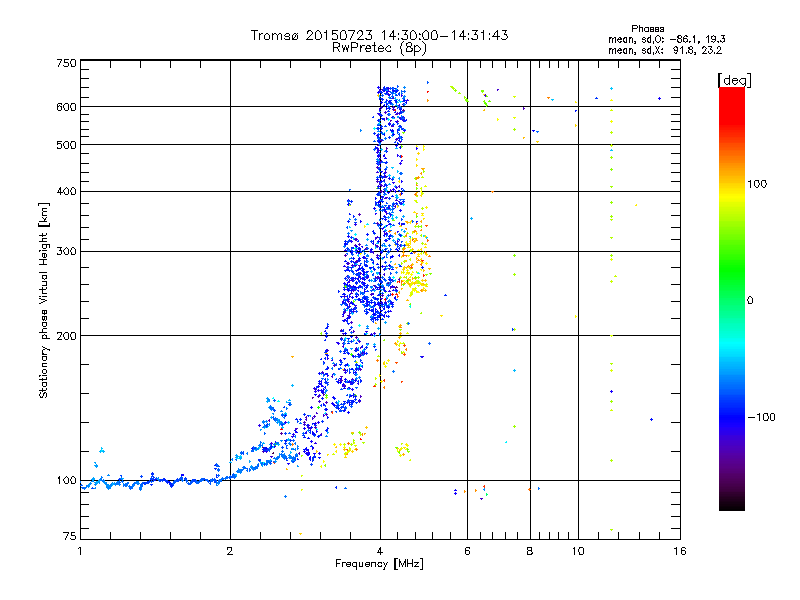Click the x-axis tick label '1'
Viewport: 800px width, 600px height.
pyautogui.click(x=80, y=551)
